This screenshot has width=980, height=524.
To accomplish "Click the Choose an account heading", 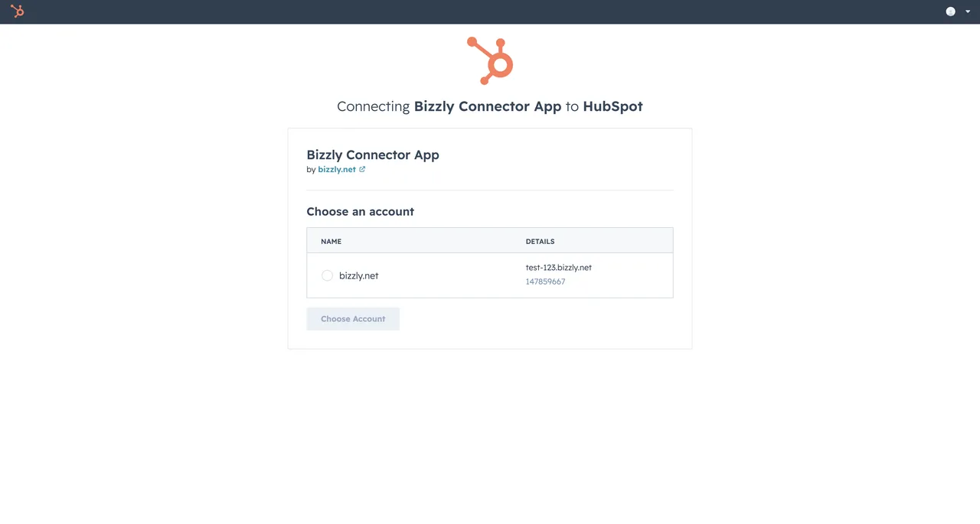I will click(360, 211).
